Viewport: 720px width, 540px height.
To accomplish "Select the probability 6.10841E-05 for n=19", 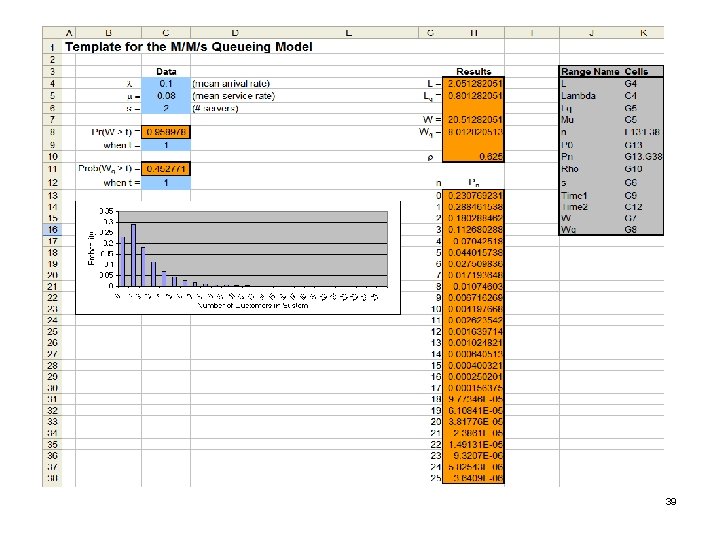I will coord(473,410).
